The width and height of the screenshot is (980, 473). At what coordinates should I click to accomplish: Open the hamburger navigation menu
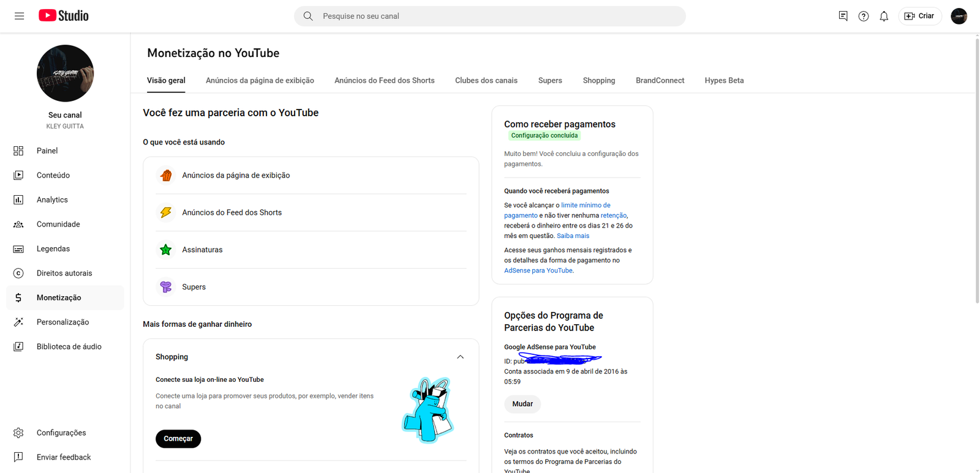19,16
